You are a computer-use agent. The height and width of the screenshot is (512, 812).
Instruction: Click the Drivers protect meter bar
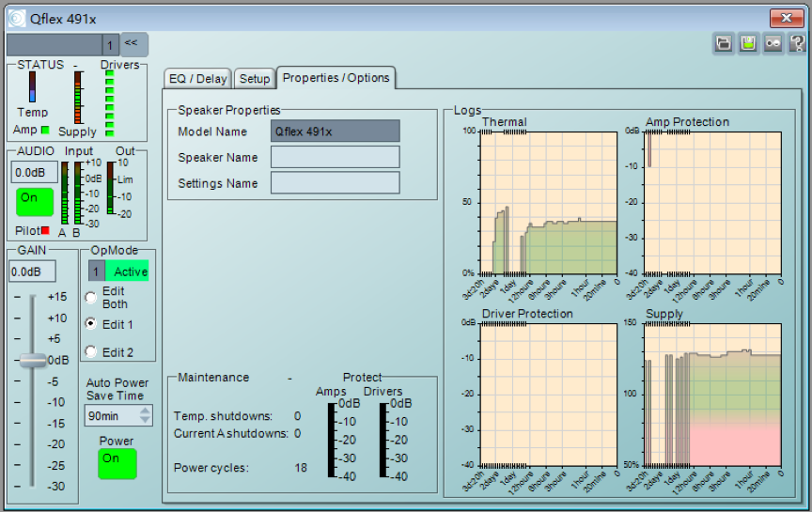pyautogui.click(x=383, y=440)
